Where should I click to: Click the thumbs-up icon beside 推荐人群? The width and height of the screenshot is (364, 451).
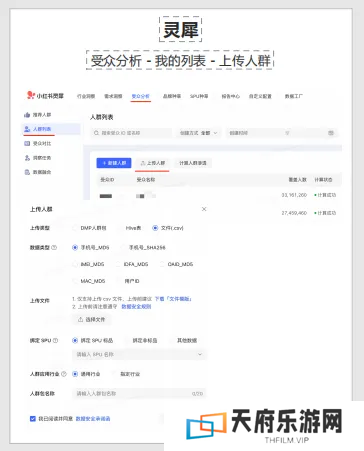27,115
